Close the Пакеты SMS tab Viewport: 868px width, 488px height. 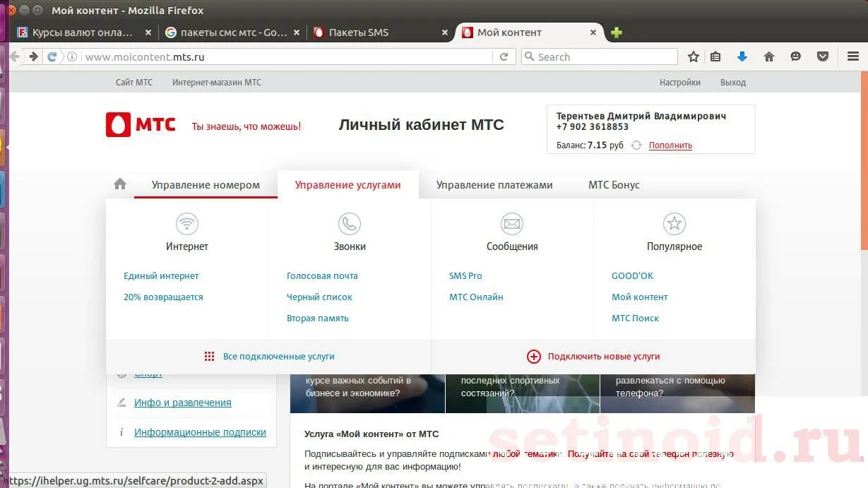[x=445, y=32]
